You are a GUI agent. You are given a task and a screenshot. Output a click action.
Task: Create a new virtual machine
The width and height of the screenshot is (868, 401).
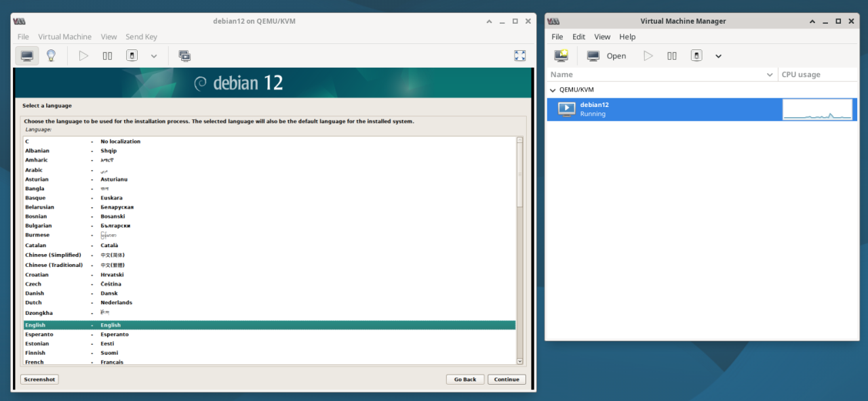click(561, 56)
